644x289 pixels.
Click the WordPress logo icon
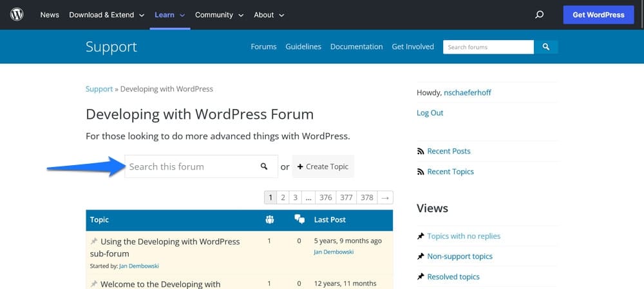pyautogui.click(x=17, y=15)
